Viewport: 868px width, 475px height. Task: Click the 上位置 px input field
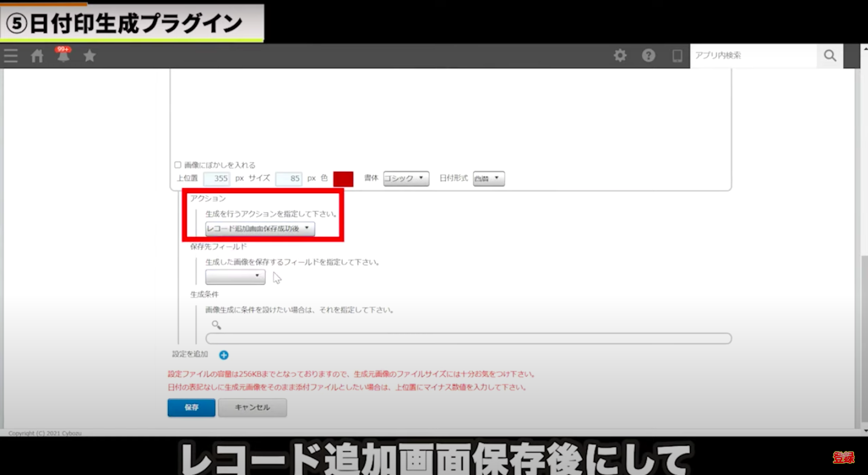[x=217, y=179]
